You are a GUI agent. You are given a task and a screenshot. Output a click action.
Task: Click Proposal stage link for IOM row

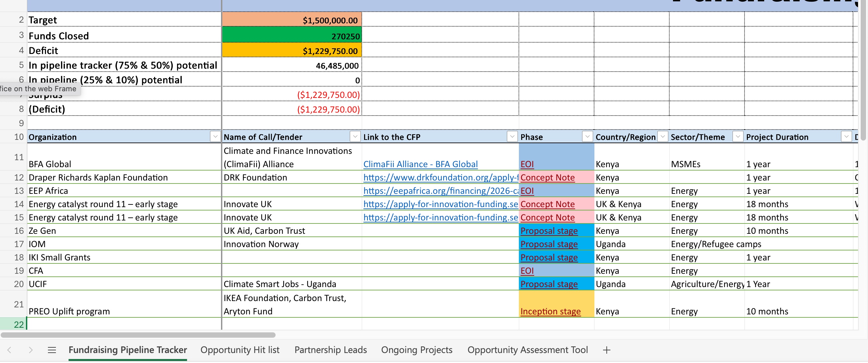tap(549, 244)
